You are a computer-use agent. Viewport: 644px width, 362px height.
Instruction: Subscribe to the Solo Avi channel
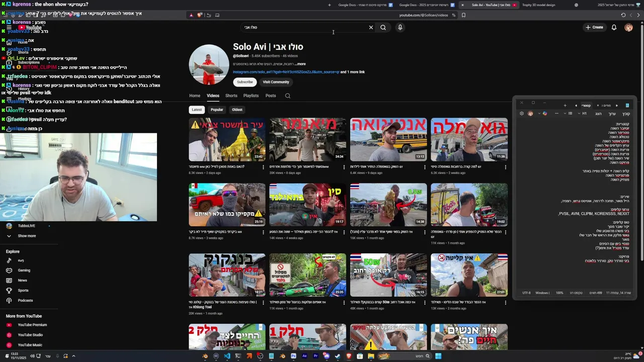click(245, 82)
